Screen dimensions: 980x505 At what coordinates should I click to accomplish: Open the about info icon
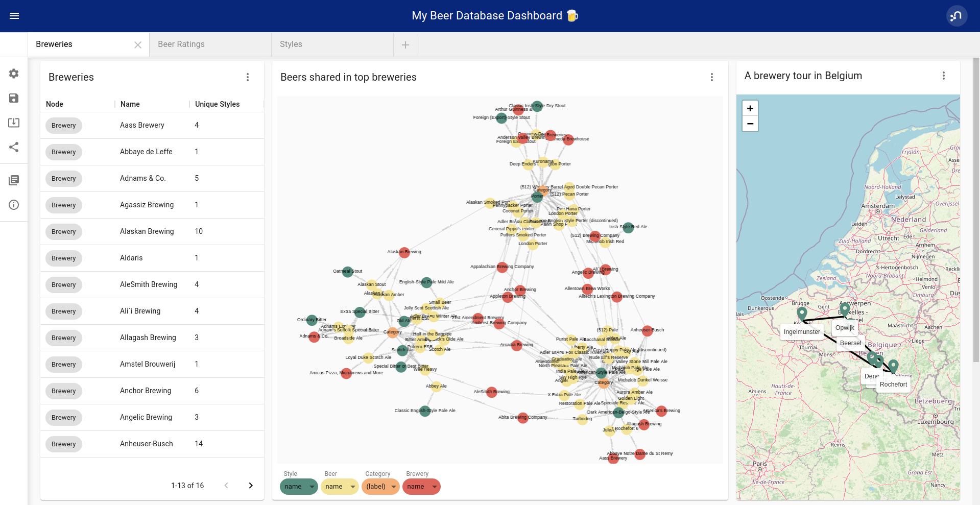(14, 205)
